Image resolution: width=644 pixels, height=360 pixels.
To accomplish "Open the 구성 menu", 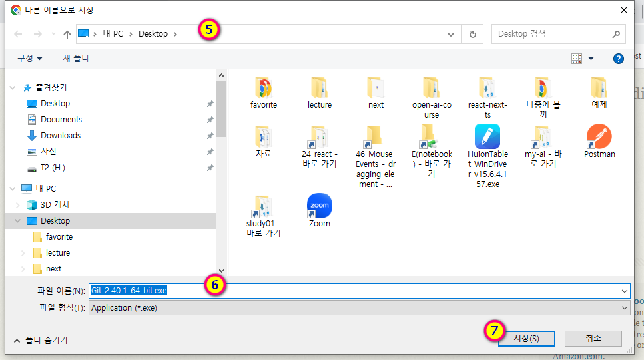I will (x=30, y=59).
